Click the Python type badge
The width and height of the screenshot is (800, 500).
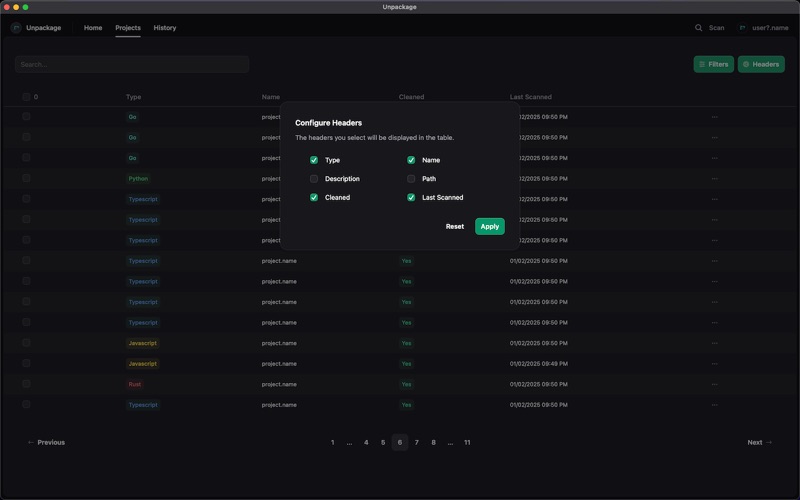(x=138, y=179)
